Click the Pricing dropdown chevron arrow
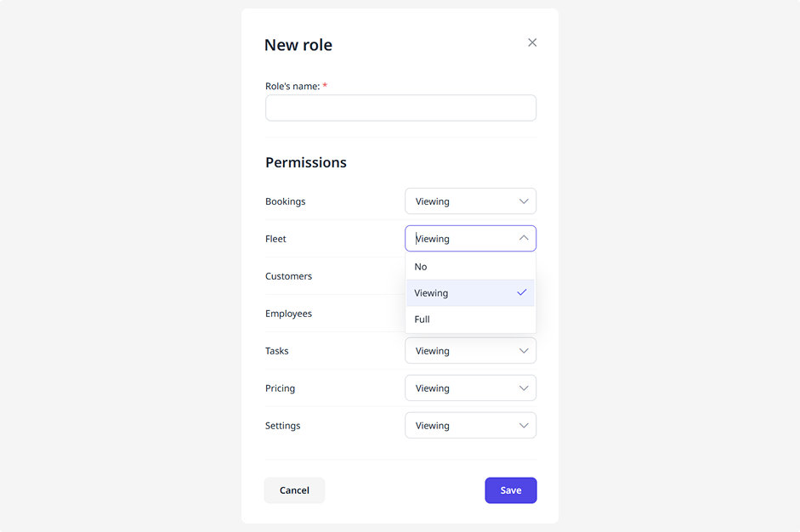 524,388
